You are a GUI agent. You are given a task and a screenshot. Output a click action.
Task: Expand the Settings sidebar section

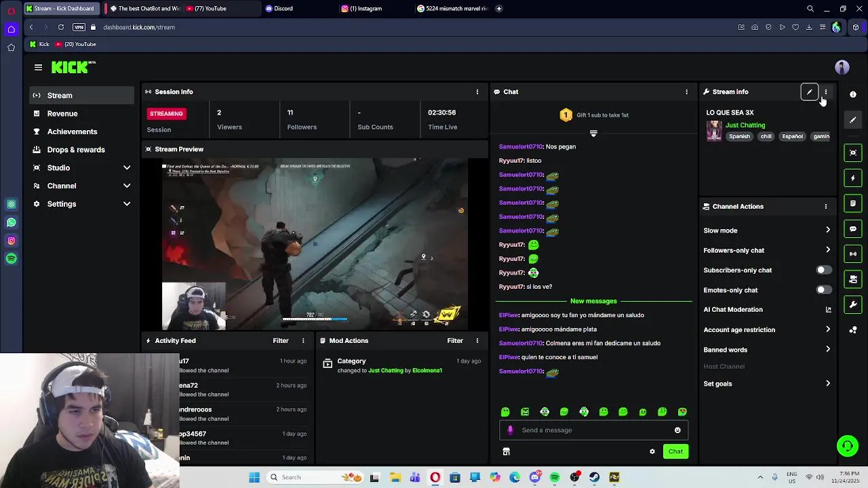click(82, 204)
